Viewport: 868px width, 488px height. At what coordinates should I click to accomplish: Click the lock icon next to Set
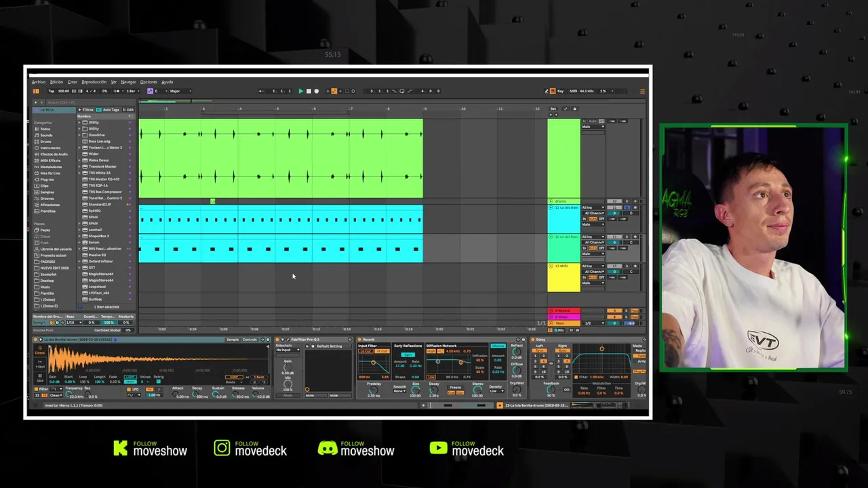click(x=574, y=108)
